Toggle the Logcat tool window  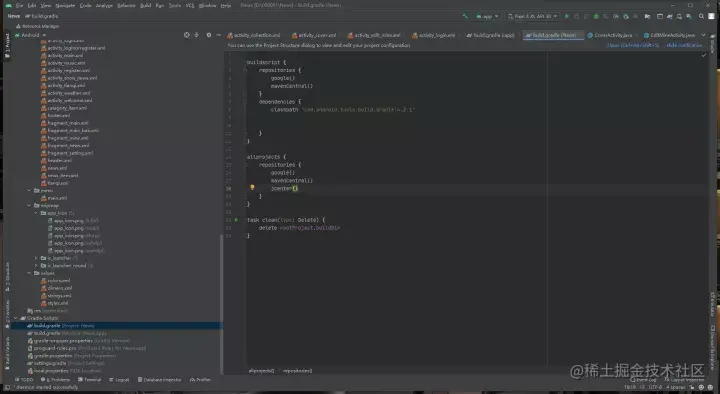coord(119,380)
